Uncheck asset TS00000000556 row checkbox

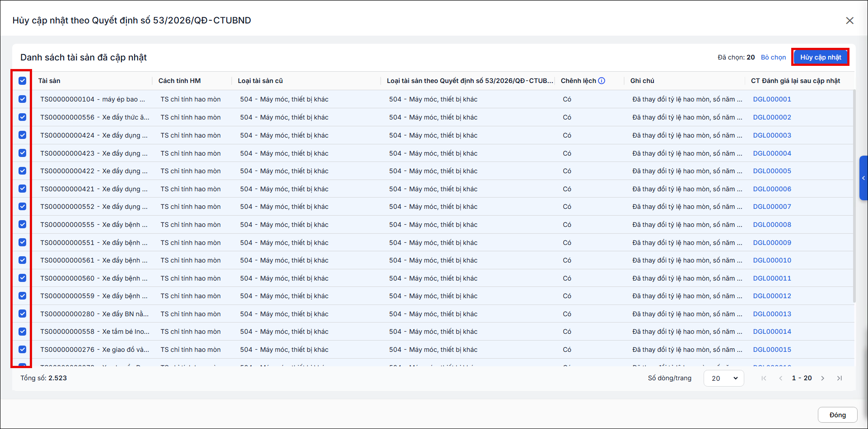click(22, 117)
